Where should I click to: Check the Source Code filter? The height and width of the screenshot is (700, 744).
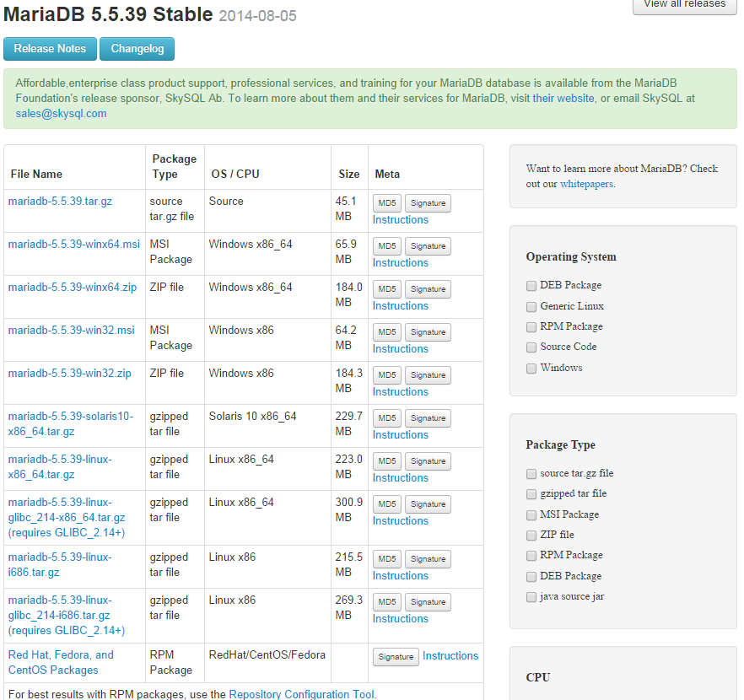531,347
